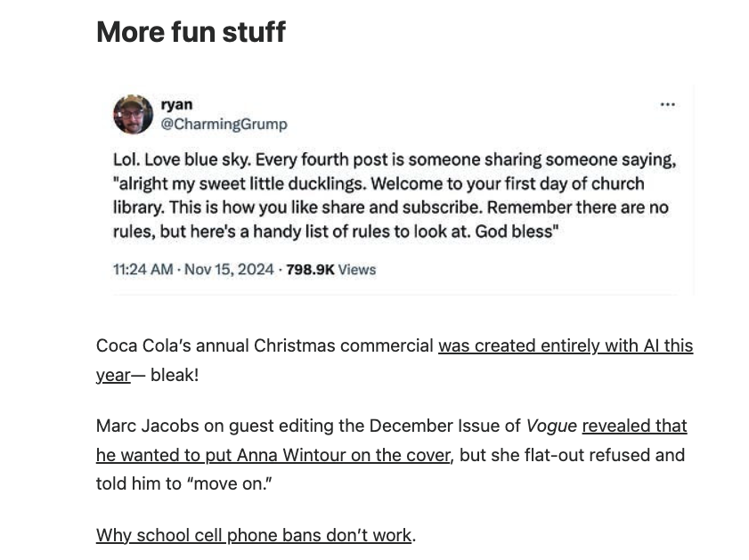Viewport: 749px width, 560px height.
Task: Click the 11:24 AM tweet time
Action: 142,270
